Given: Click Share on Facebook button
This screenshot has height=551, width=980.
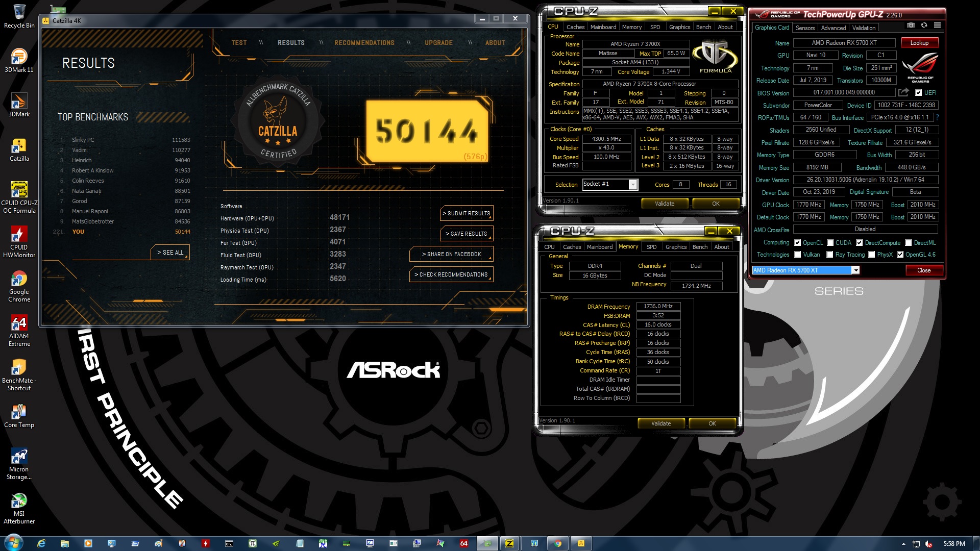Looking at the screenshot, I should pos(451,254).
